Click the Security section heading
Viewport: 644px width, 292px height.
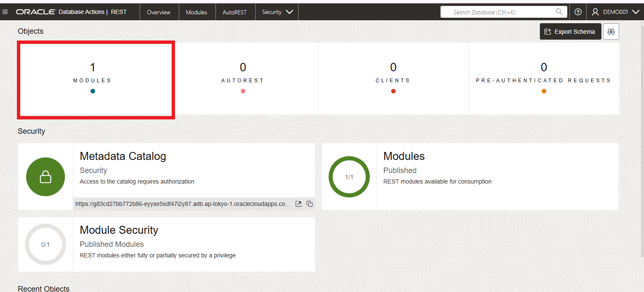(31, 131)
